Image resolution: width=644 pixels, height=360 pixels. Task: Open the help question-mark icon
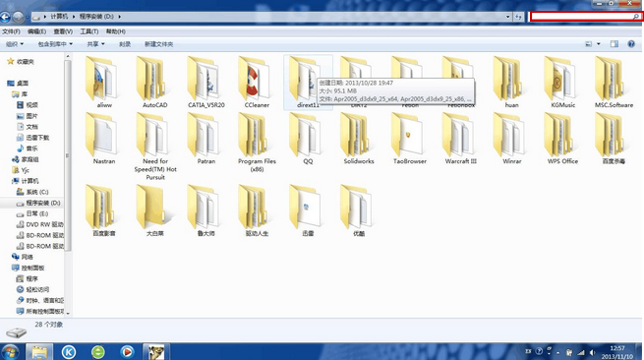coord(631,44)
